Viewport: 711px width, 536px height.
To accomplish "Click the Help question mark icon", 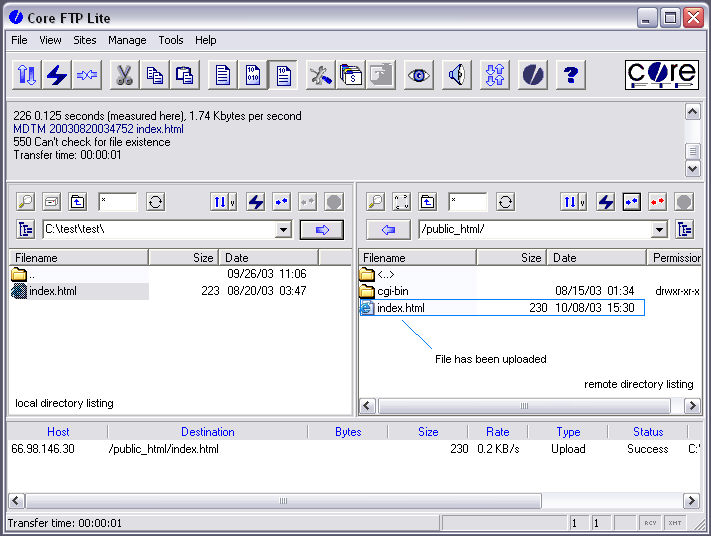I will click(x=570, y=75).
